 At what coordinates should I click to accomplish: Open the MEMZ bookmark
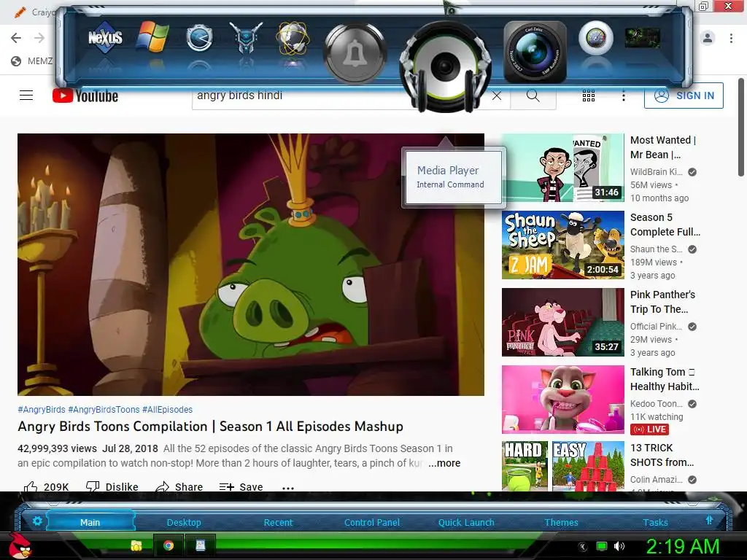click(x=32, y=61)
